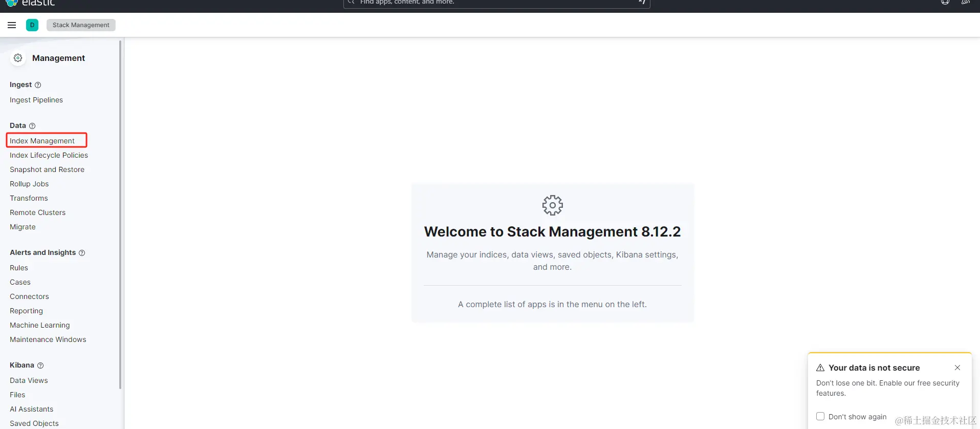Click the Management gear icon in the sidebar
This screenshot has height=429, width=980.
click(x=18, y=58)
